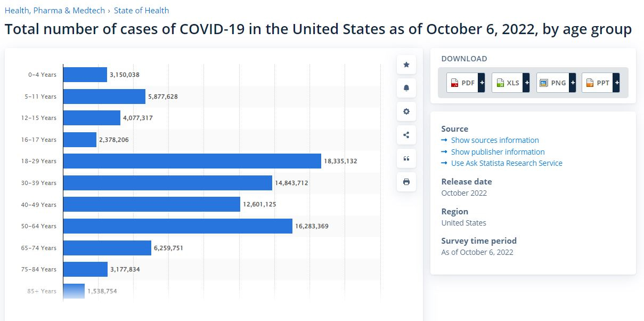Open Health, Pharma & Medtech breadcrumb
The width and height of the screenshot is (644, 321).
54,10
